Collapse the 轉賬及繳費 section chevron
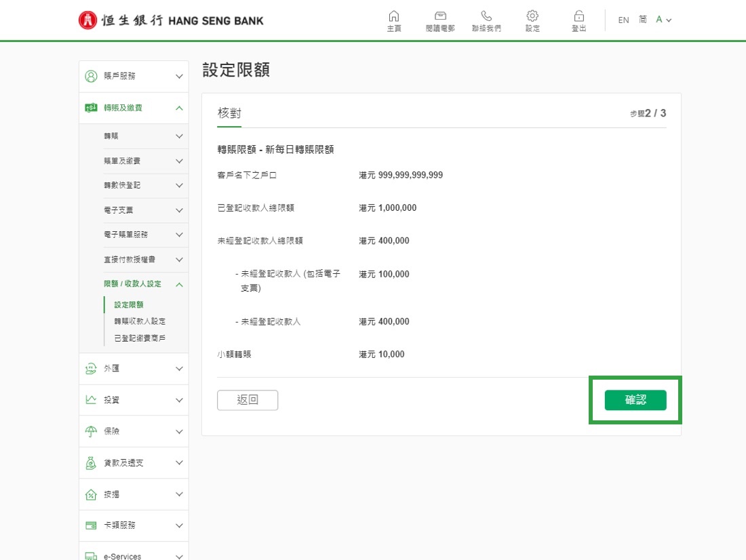The height and width of the screenshot is (560, 746). [x=179, y=108]
